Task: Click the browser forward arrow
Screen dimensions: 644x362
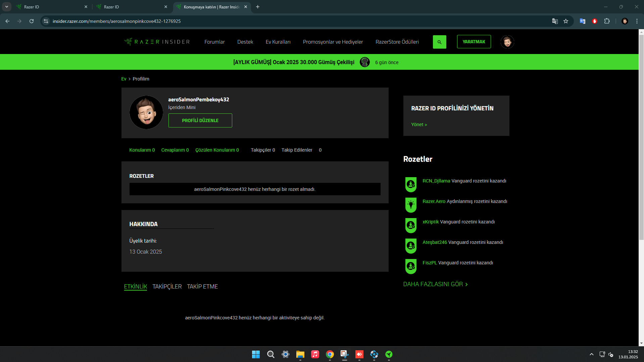Action: 19,21
